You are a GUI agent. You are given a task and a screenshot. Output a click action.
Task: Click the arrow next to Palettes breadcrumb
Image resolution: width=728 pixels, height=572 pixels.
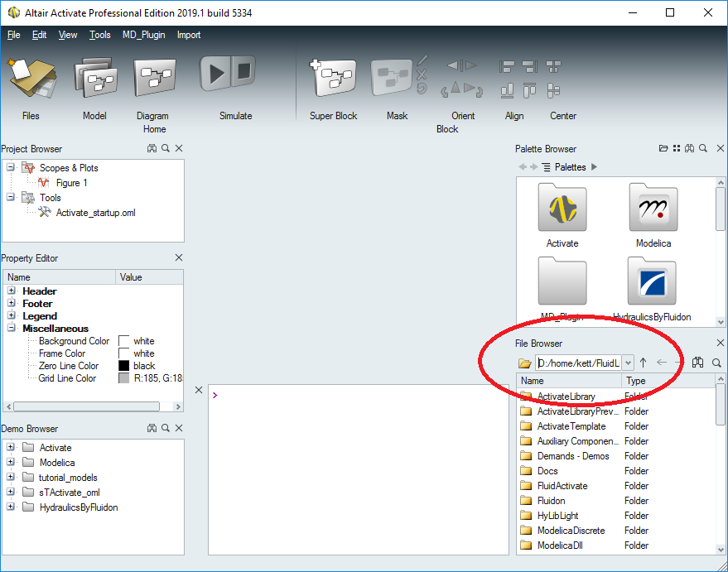tap(595, 167)
